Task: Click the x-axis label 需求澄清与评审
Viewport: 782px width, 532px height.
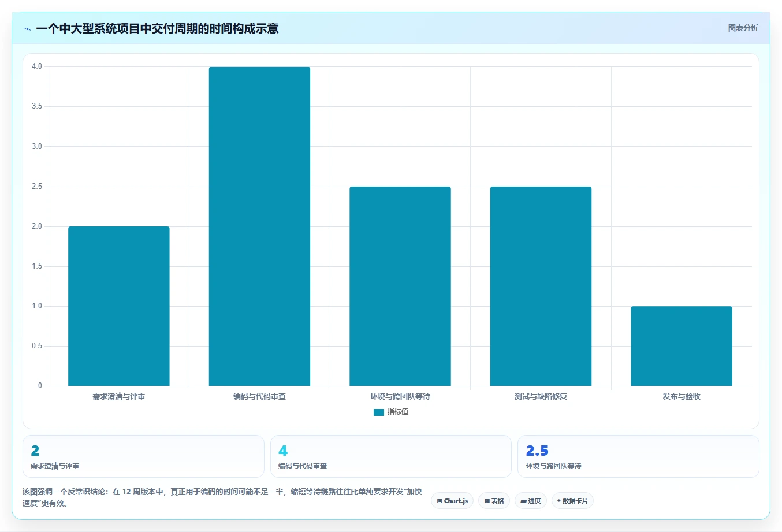Action: [119, 396]
